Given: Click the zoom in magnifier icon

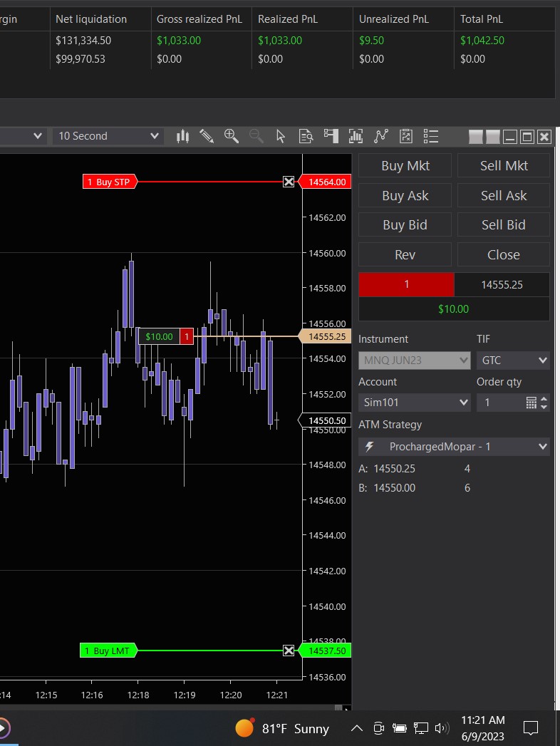Looking at the screenshot, I should (x=232, y=136).
